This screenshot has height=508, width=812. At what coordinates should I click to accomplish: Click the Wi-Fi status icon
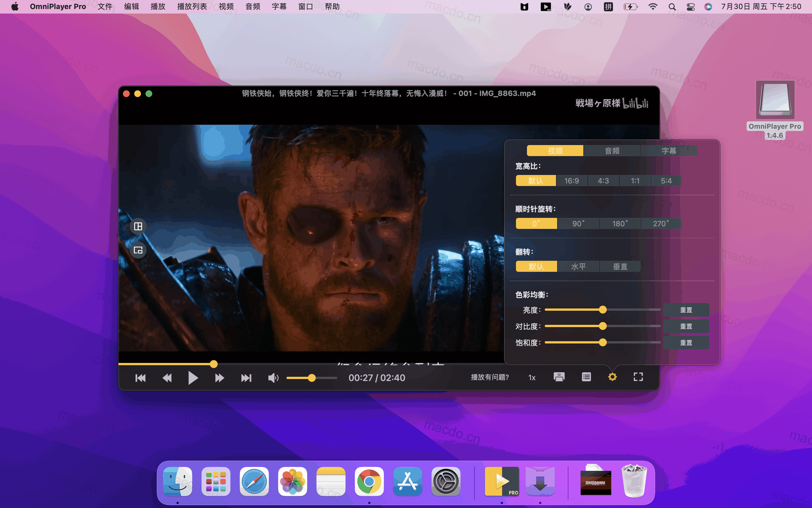(653, 7)
